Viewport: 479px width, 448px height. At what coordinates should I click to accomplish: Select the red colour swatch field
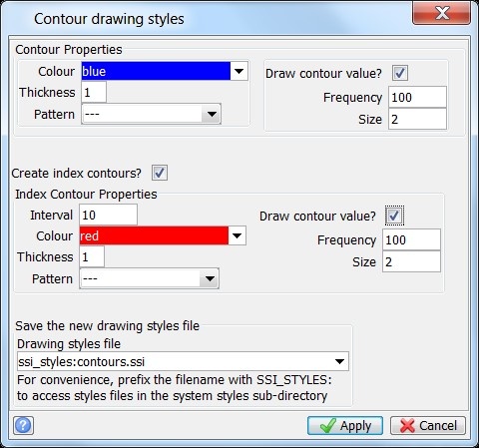[154, 235]
